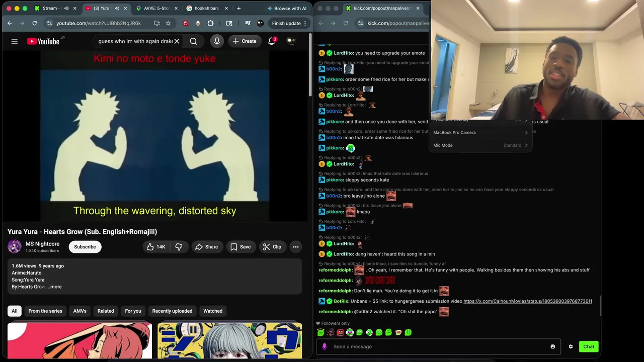Image resolution: width=644 pixels, height=362 pixels.
Task: Open MS Nightcore channel name
Action: (42, 244)
